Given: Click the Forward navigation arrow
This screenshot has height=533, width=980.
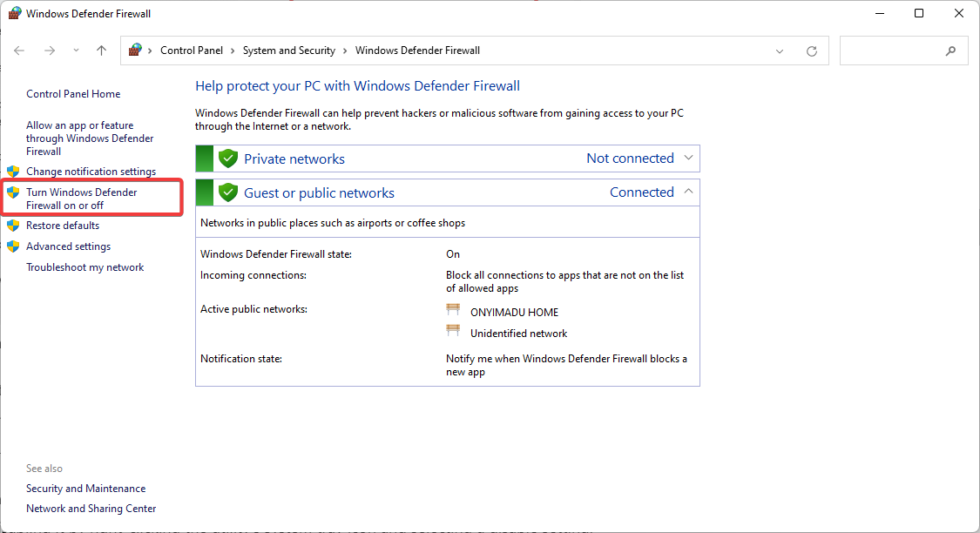Looking at the screenshot, I should 50,51.
